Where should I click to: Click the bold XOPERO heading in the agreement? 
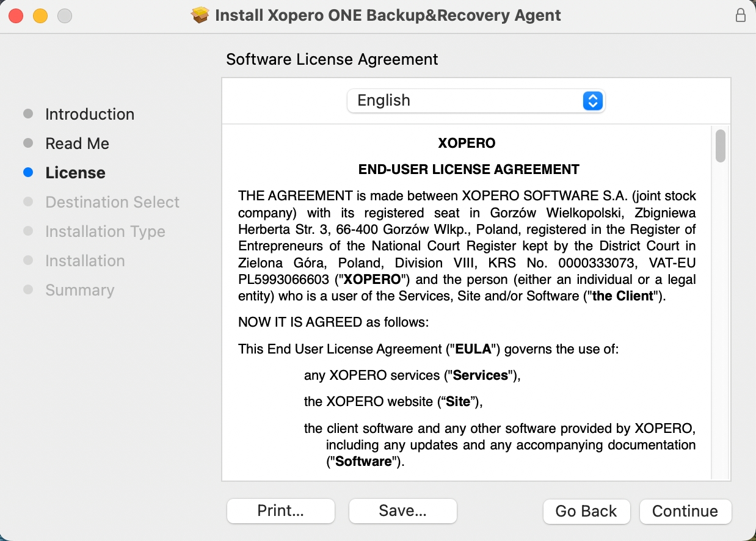tap(467, 143)
